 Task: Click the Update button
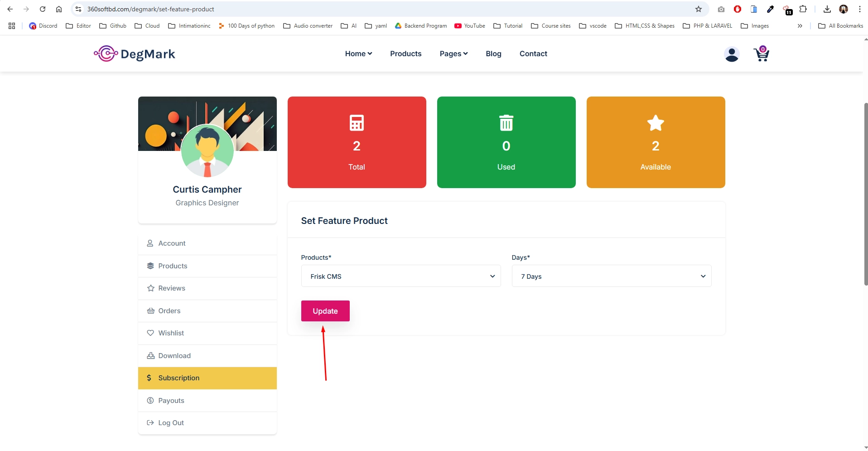(325, 311)
